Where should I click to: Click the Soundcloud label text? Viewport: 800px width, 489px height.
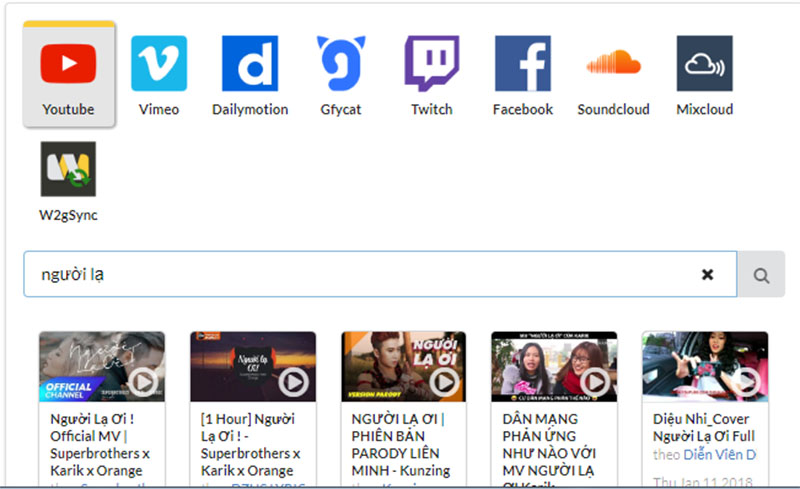coord(613,109)
